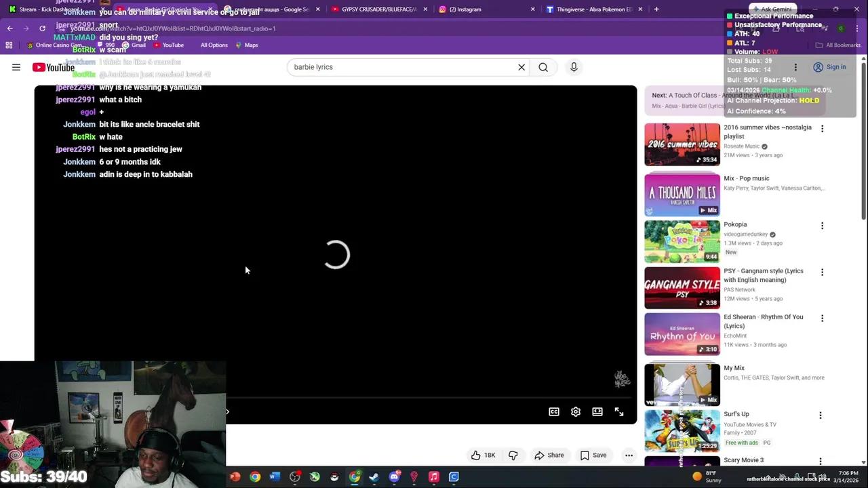Dislike the video
This screenshot has height=488, width=868.
(513, 455)
